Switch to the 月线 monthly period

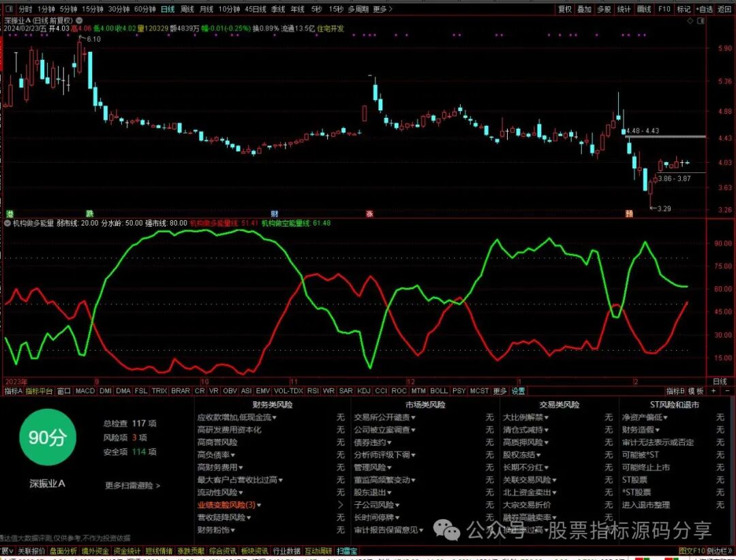point(206,9)
